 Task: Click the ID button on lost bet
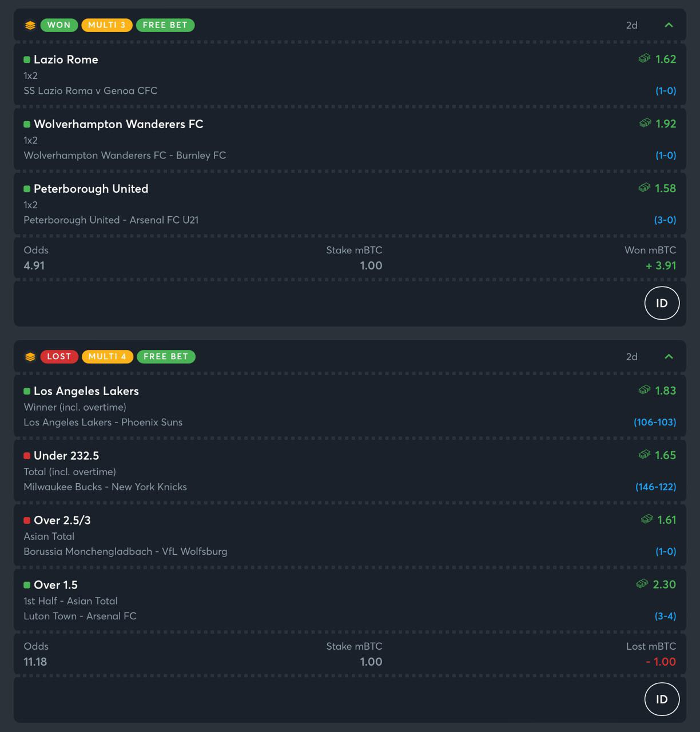(662, 699)
